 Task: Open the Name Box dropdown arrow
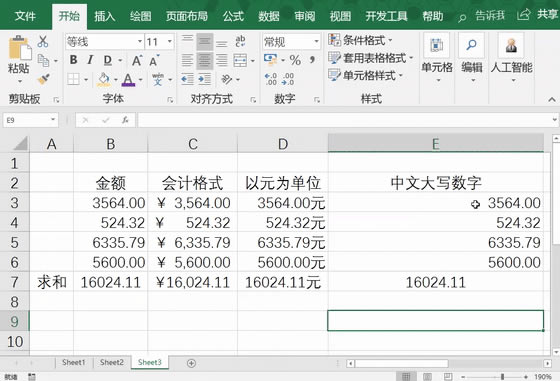(53, 120)
